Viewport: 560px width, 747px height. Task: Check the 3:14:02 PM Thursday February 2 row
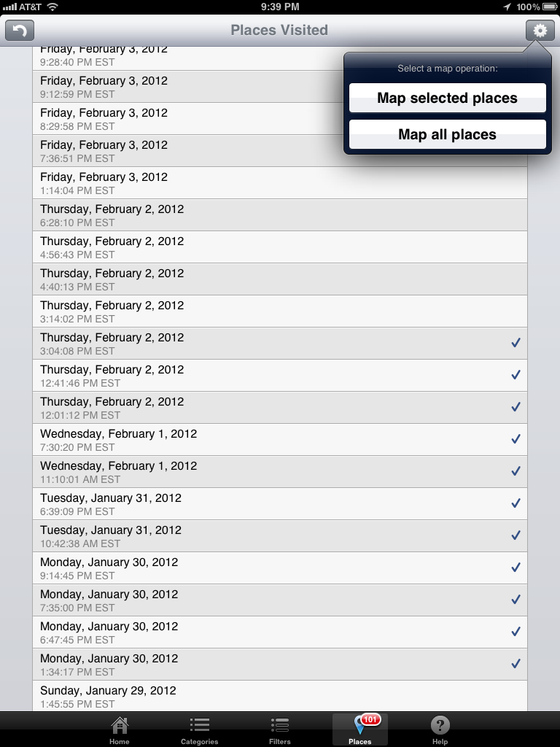(x=280, y=311)
